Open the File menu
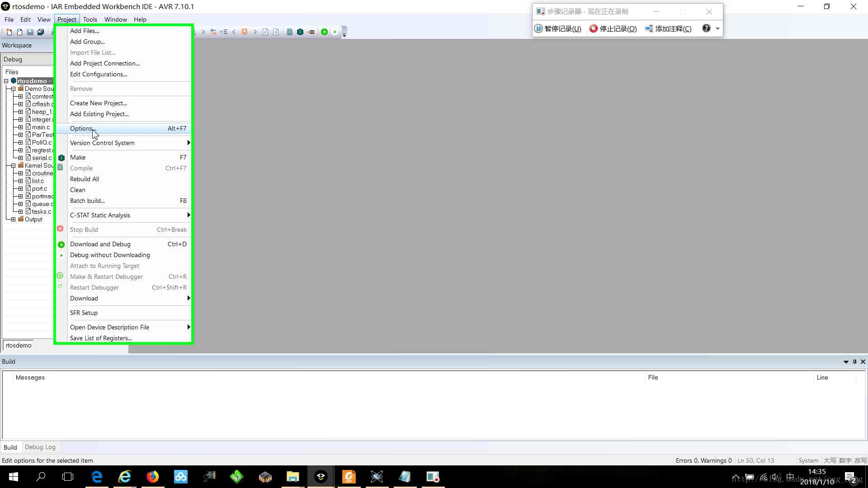The height and width of the screenshot is (488, 868). [x=9, y=19]
